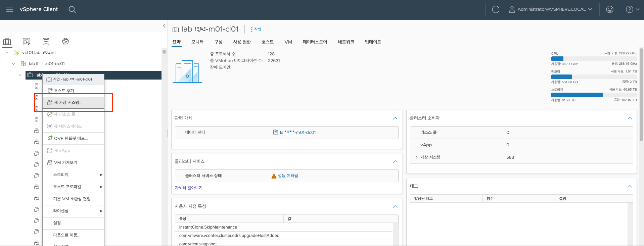Collapse the 태그 panel

(630, 186)
